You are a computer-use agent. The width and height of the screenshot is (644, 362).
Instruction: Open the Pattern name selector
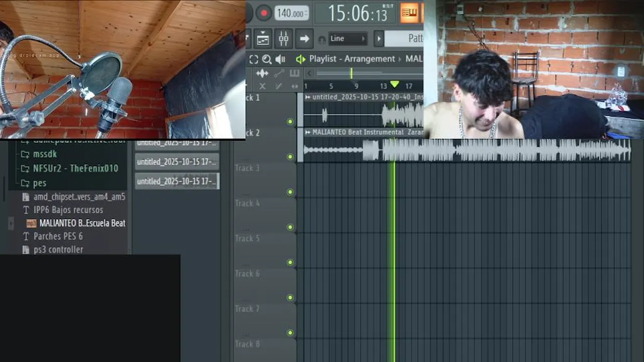click(x=405, y=39)
